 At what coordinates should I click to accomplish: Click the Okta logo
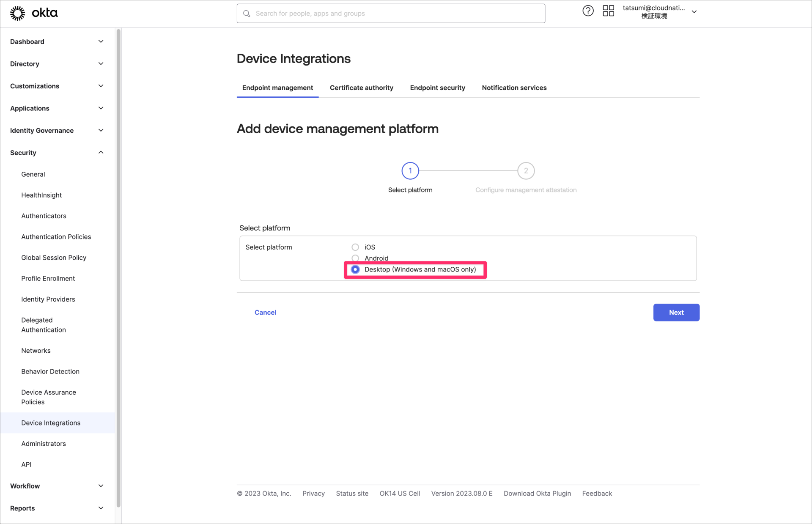(x=34, y=13)
